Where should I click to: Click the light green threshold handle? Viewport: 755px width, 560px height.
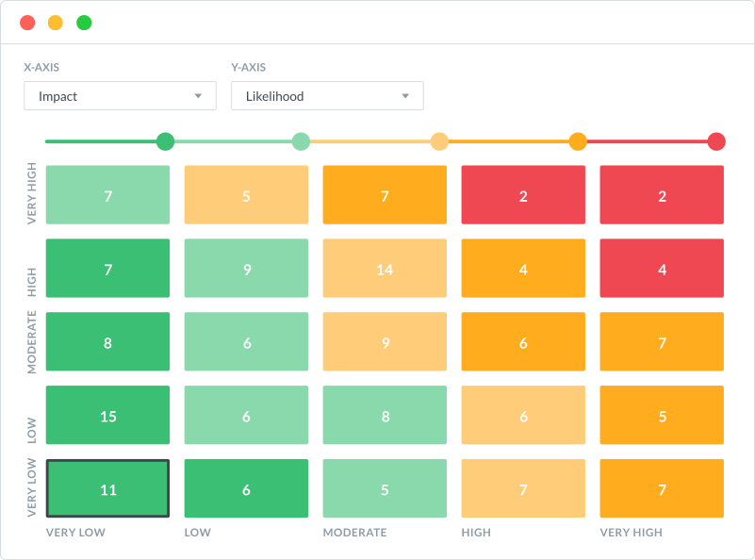[302, 141]
